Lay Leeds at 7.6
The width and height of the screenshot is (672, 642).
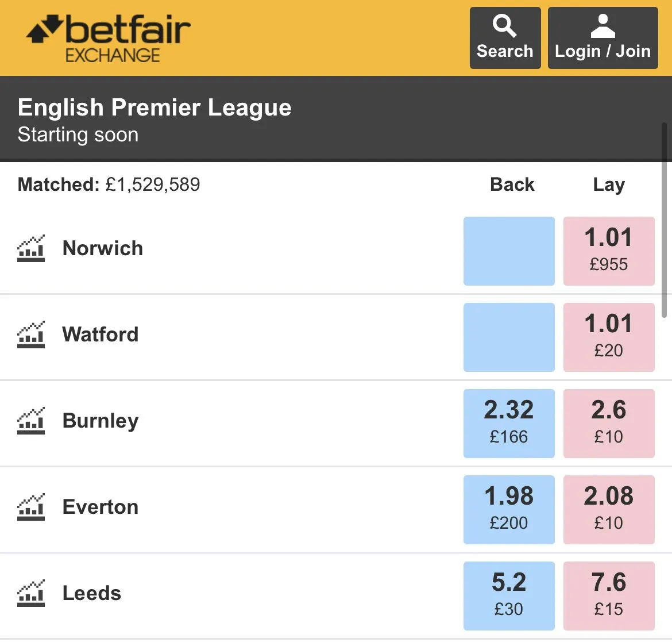609,596
